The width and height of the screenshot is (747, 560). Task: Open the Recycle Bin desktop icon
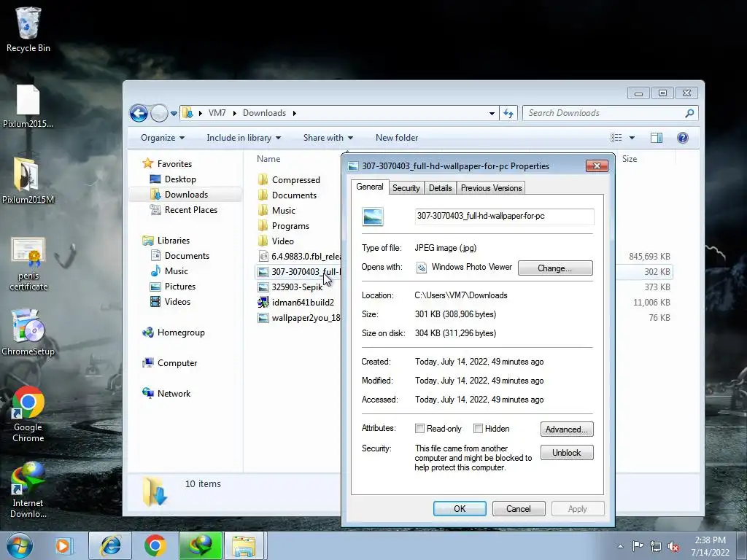point(28,29)
